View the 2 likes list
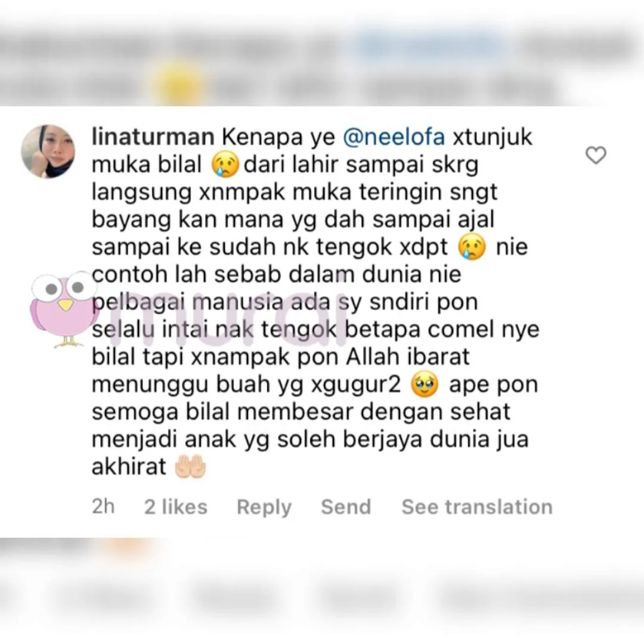 click(176, 506)
